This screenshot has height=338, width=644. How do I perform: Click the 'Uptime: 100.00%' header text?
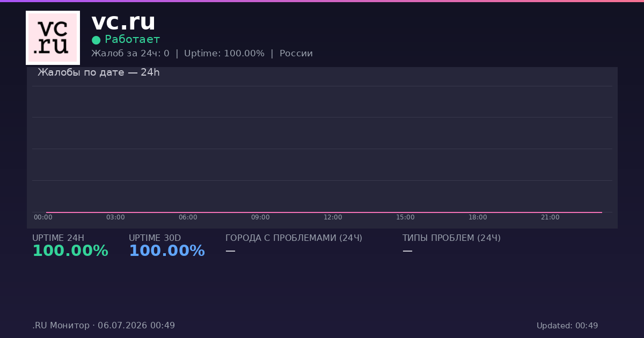224,54
